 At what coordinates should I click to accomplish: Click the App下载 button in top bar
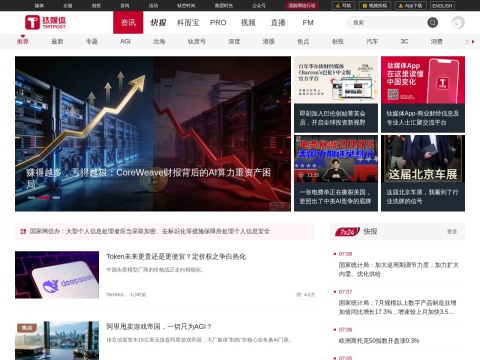(x=411, y=6)
